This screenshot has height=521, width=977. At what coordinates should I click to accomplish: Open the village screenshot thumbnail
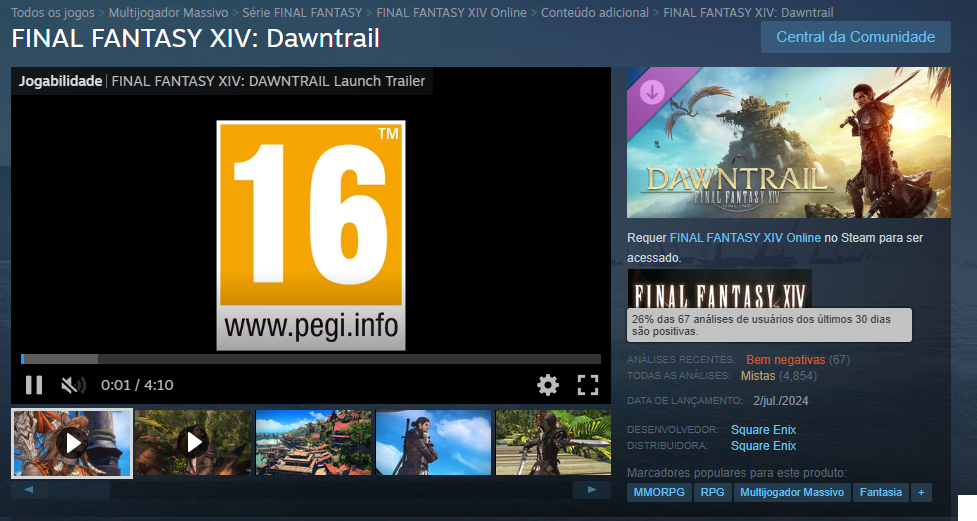click(x=313, y=442)
